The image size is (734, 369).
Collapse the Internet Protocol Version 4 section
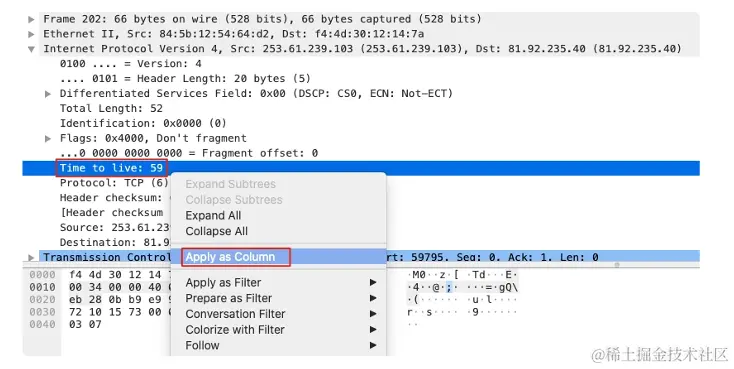(x=31, y=49)
